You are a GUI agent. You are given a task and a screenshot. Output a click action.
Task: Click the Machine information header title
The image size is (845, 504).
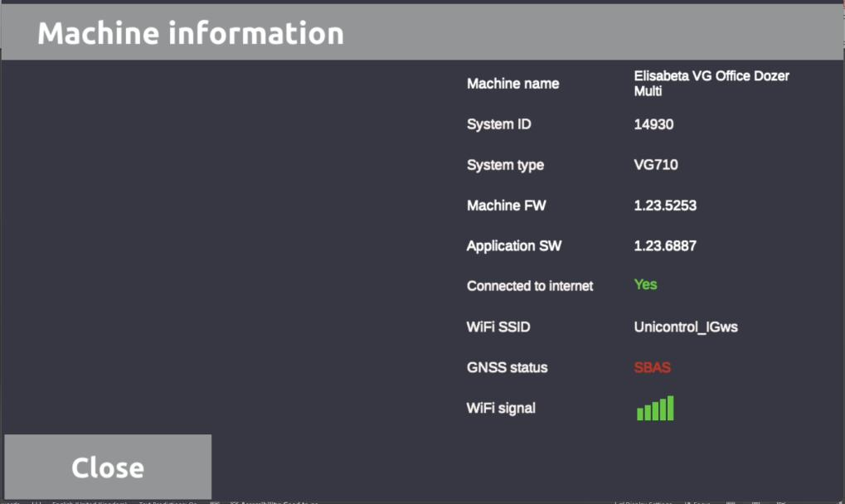click(x=191, y=33)
